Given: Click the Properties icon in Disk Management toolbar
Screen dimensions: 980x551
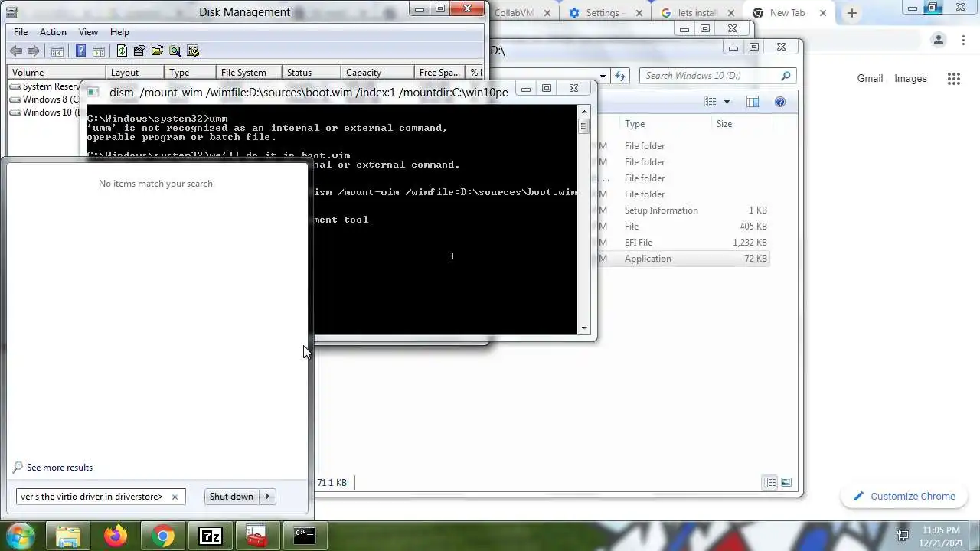Looking at the screenshot, I should point(139,51).
